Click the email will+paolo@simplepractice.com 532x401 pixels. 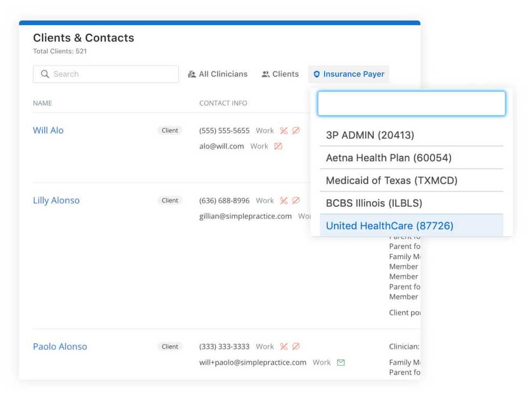(253, 362)
